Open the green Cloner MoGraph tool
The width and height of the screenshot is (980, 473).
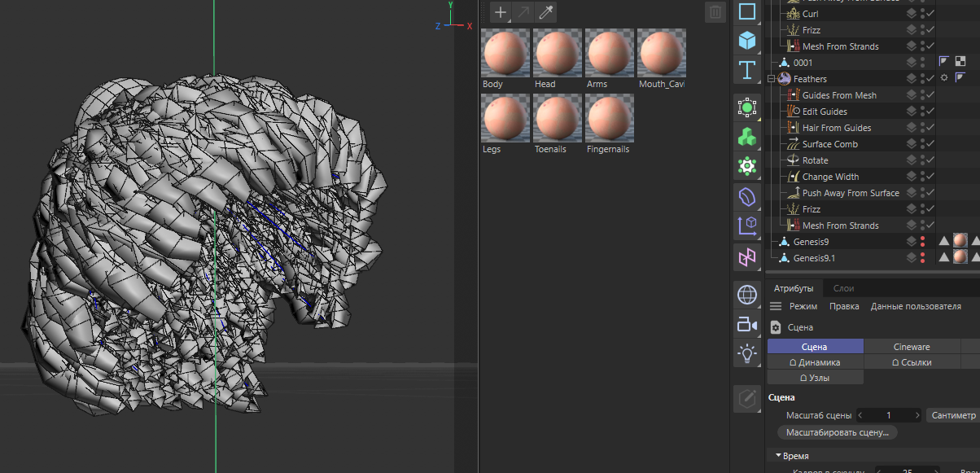[x=746, y=137]
